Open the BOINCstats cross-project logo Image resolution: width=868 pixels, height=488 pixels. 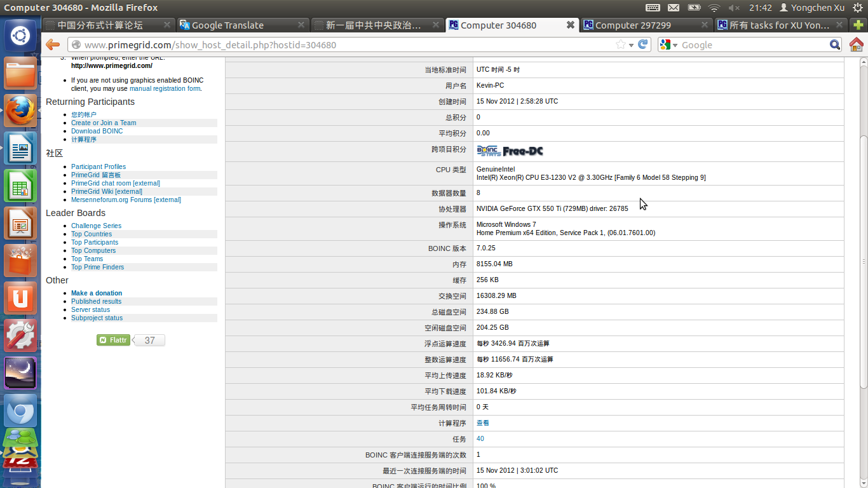(x=489, y=151)
